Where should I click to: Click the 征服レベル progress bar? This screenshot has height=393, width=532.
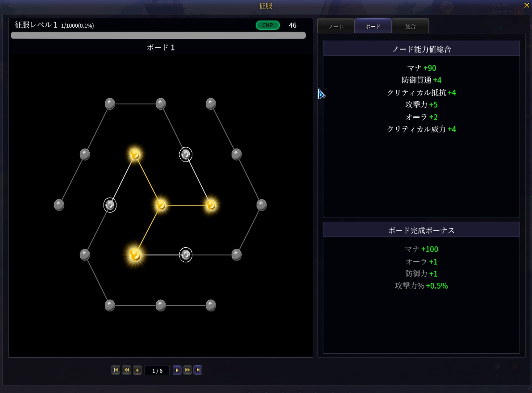click(158, 35)
